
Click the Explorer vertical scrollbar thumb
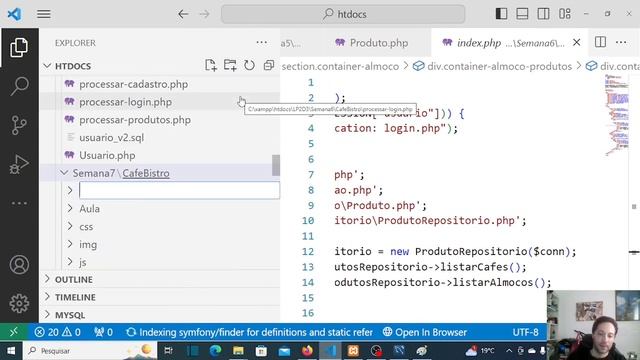click(x=276, y=165)
